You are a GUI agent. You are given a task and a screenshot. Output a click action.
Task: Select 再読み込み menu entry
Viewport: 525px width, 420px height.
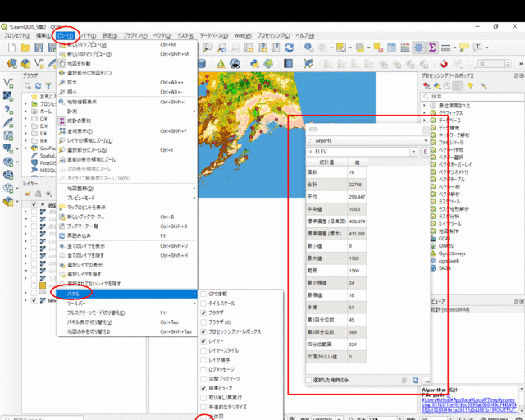[127, 235]
